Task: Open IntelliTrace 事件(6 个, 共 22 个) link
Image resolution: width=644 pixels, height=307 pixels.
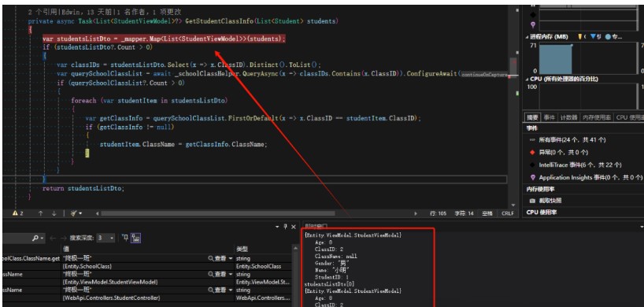Action: [x=580, y=165]
